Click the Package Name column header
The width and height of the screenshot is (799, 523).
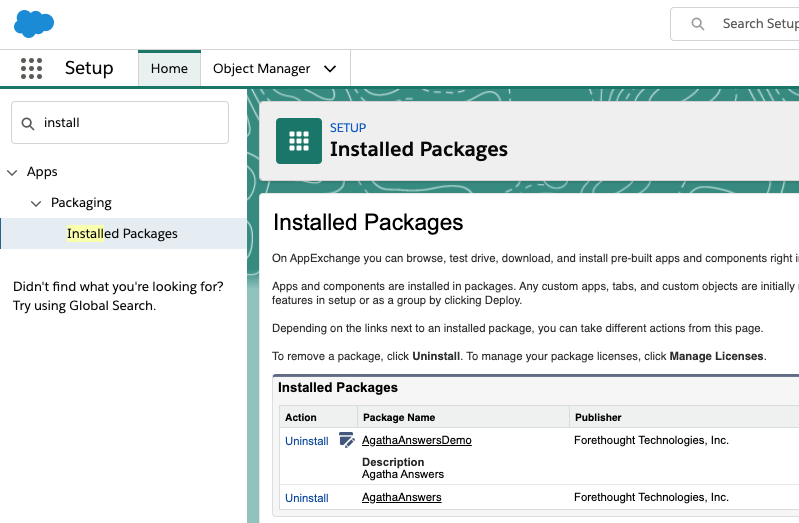pyautogui.click(x=399, y=417)
